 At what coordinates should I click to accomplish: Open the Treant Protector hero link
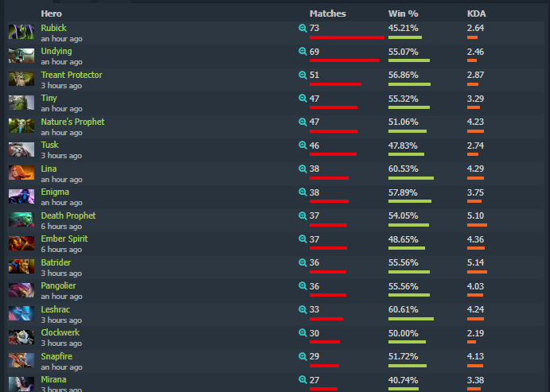coord(72,75)
